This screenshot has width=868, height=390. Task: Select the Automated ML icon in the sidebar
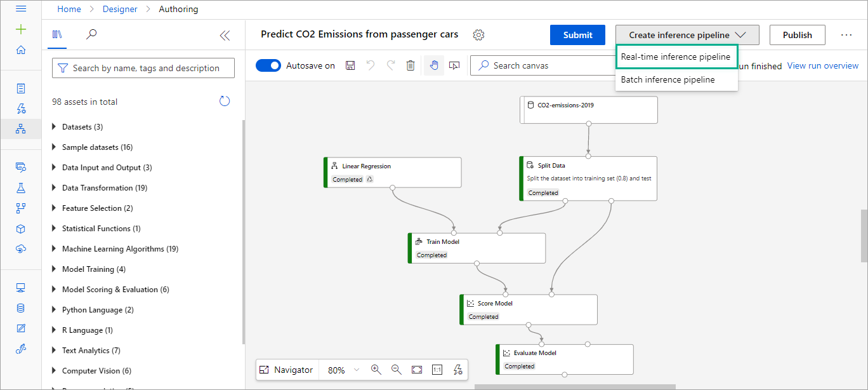click(x=21, y=108)
